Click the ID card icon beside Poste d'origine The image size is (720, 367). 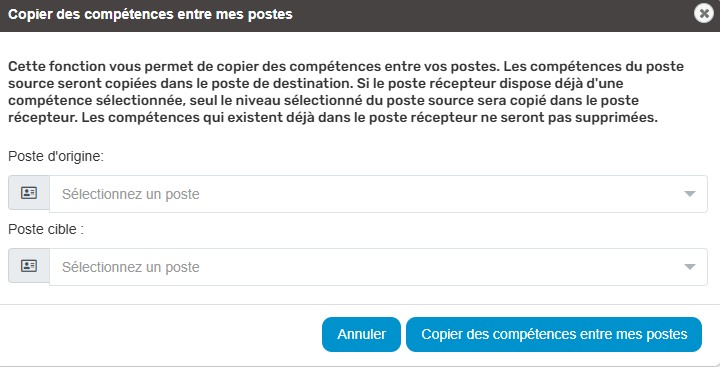(x=29, y=192)
